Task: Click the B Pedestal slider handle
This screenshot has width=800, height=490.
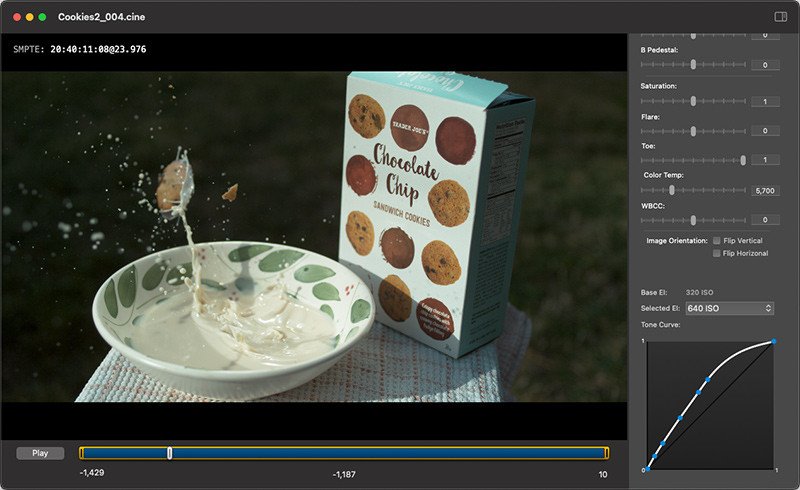Action: (x=693, y=64)
